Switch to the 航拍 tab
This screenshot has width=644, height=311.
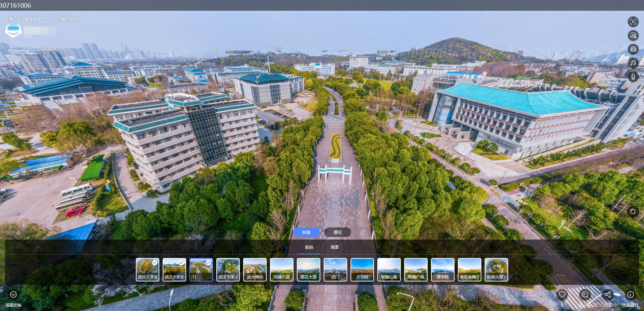coord(309,247)
